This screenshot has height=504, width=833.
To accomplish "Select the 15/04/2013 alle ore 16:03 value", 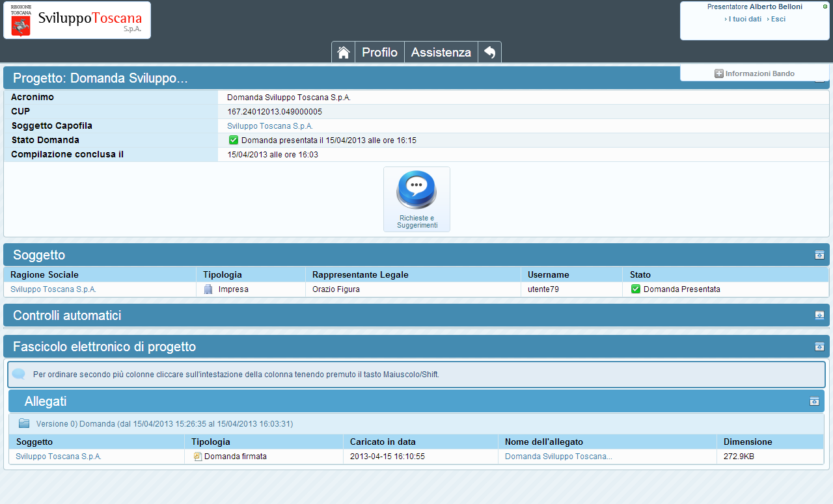I will (273, 154).
